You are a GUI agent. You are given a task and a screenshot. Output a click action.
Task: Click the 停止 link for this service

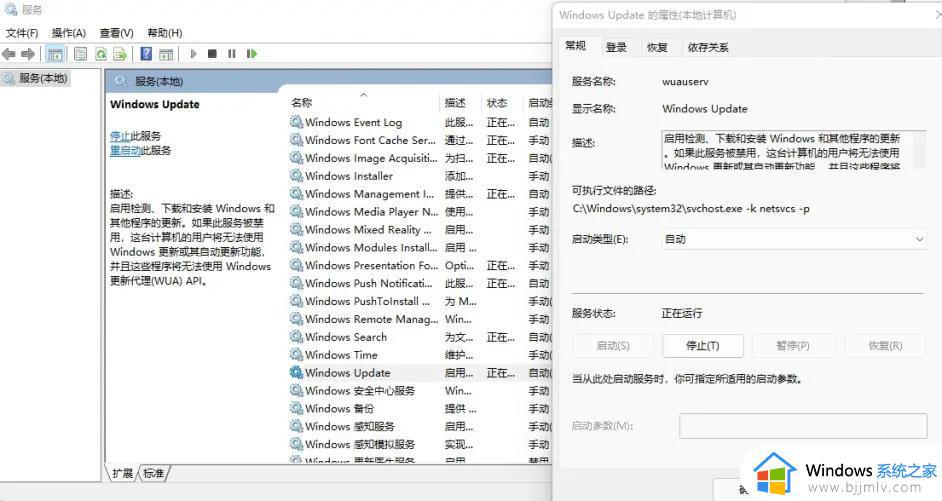coord(120,136)
